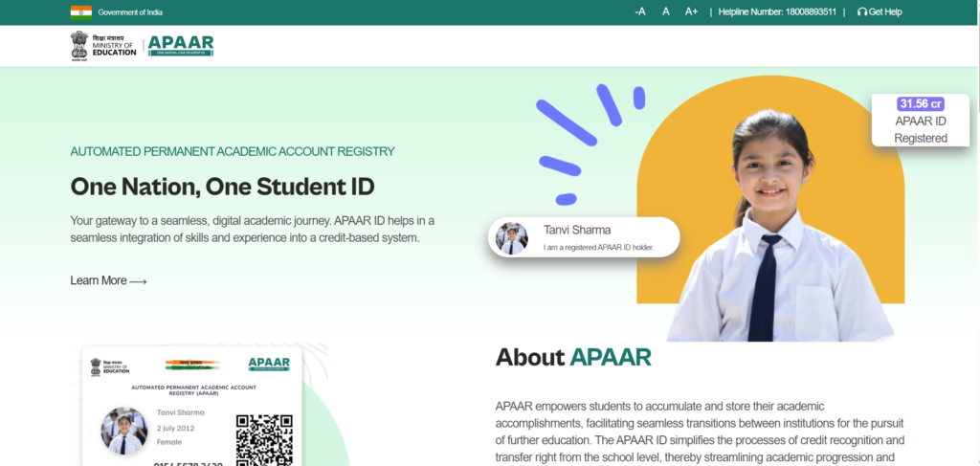Click the About APAAR heading
This screenshot has height=466, width=980.
(x=573, y=357)
